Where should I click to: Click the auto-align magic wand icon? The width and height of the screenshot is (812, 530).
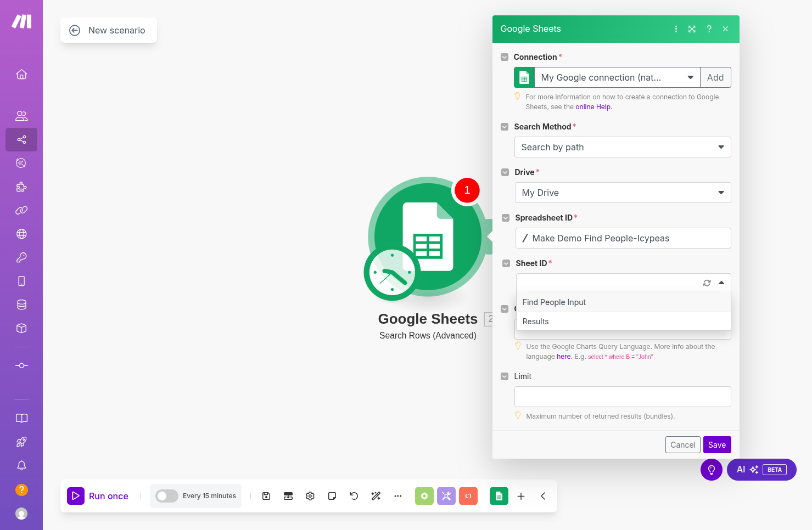coord(376,496)
